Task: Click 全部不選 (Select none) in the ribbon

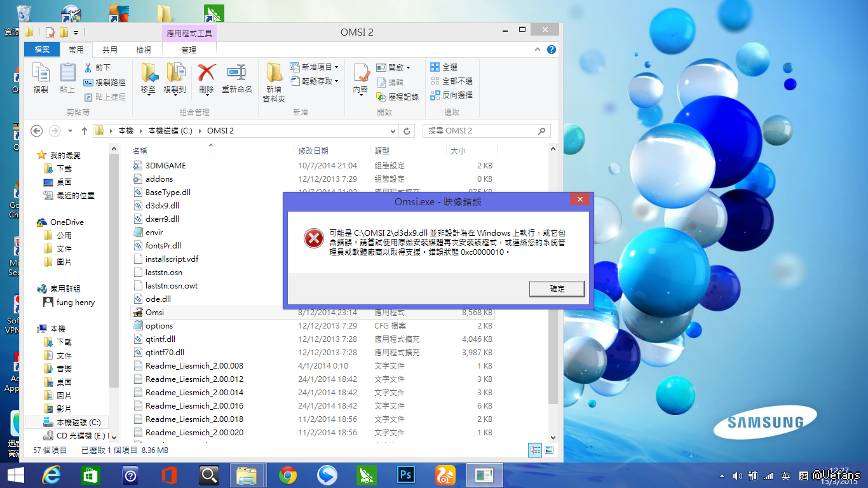Action: [452, 81]
